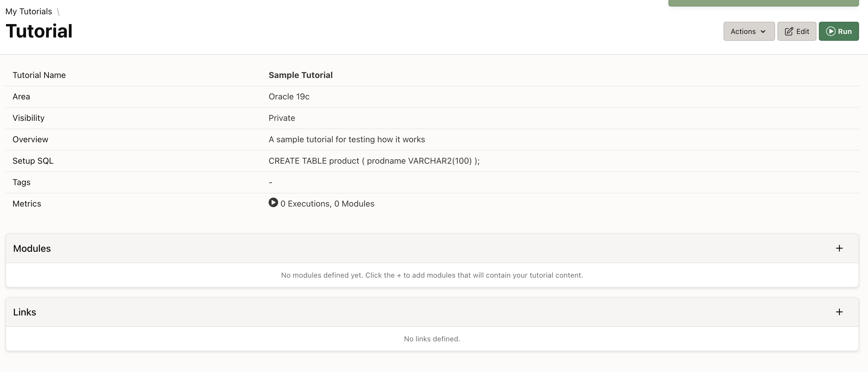
Task: Click the Links section header
Action: (25, 312)
